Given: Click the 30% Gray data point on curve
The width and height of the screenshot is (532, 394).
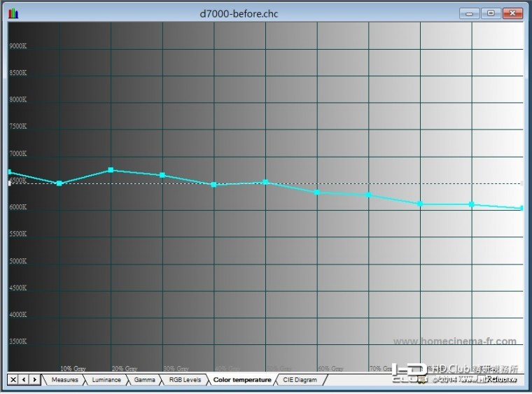Looking at the screenshot, I should point(162,175).
